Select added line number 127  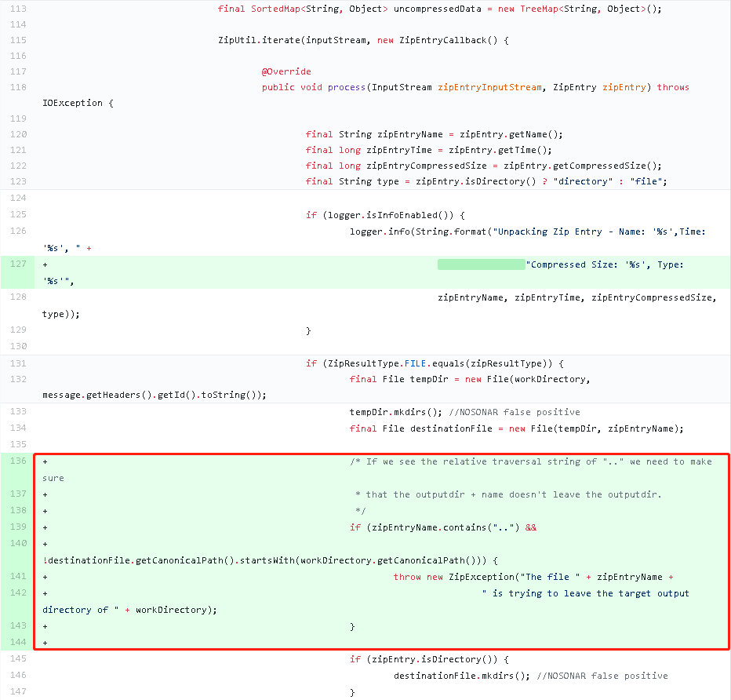pyautogui.click(x=18, y=264)
